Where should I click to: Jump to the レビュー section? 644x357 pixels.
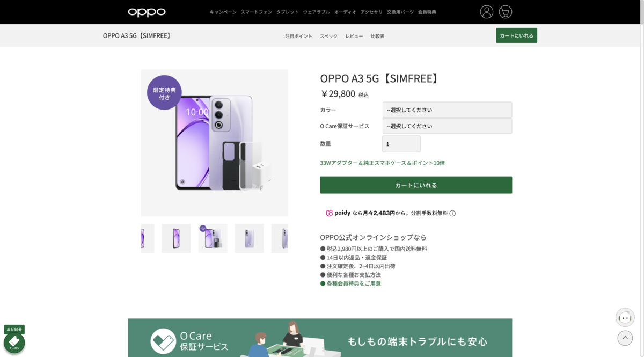coord(354,36)
